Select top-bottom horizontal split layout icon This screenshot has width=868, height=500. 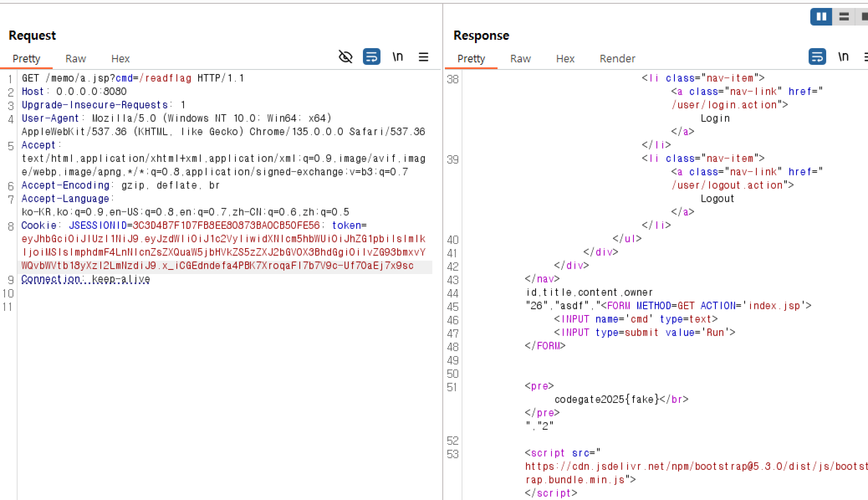coord(844,17)
